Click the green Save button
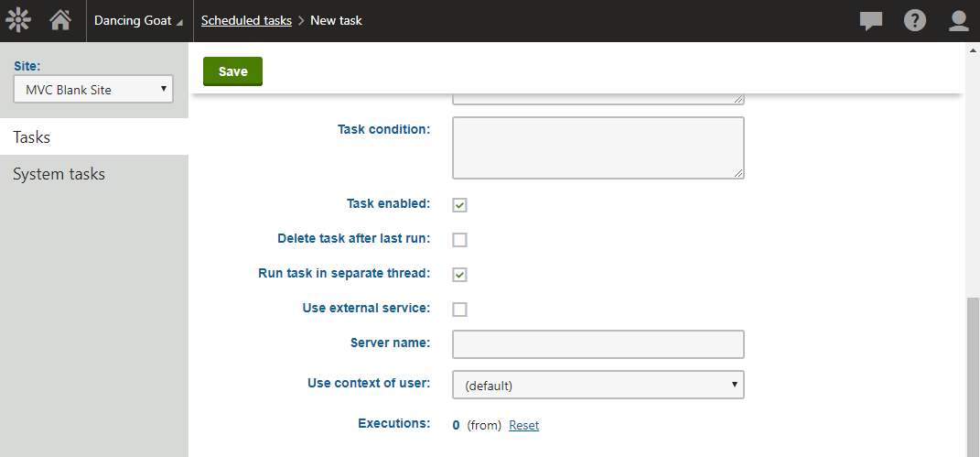Viewport: 980px width, 457px height. (232, 71)
